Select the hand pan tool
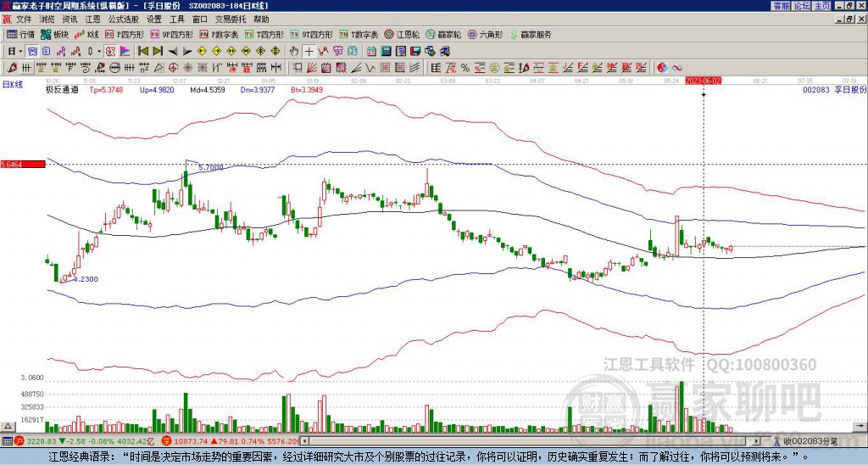 (294, 52)
